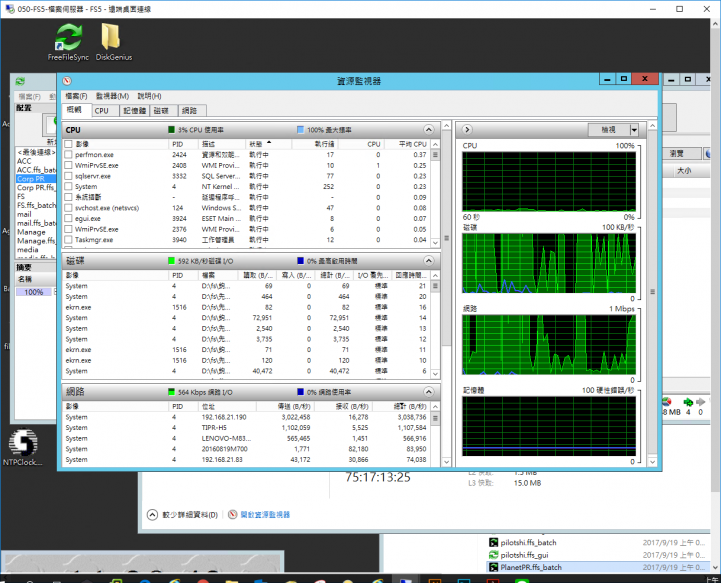Toggle the checkbox for perfmon.exe
This screenshot has width=721, height=583.
pos(68,155)
